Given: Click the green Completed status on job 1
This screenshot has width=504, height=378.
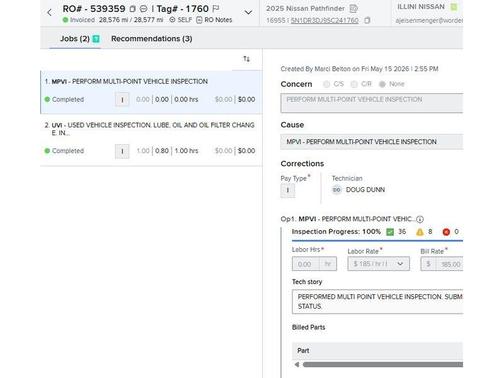Looking at the screenshot, I should 64,99.
